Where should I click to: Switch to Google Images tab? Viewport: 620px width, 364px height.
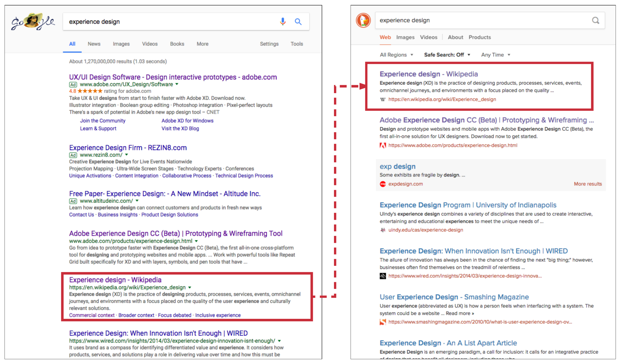(x=121, y=44)
